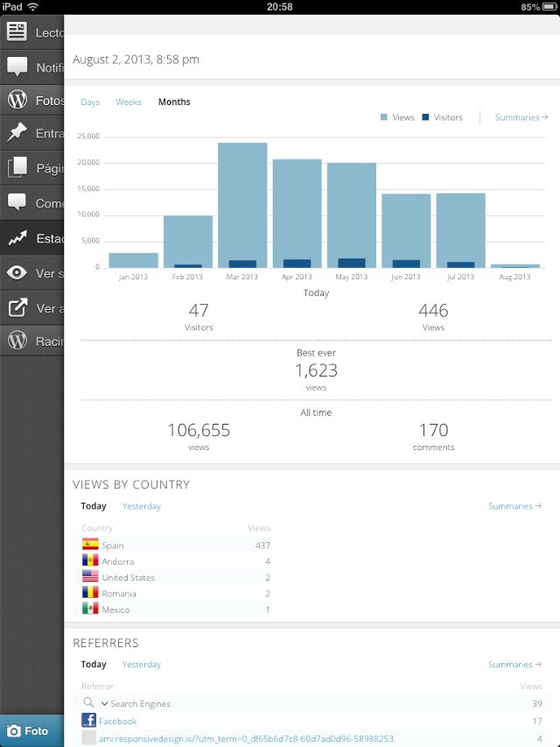This screenshot has width=560, height=747.
Task: Select the Months chart tab
Action: click(x=174, y=102)
